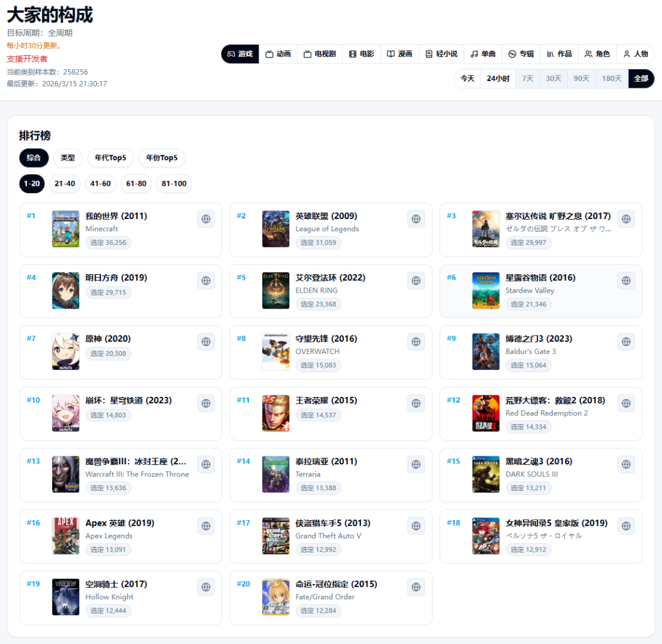Viewport: 662px width, 644px height.
Task: Click the Red Dead Redemption 2 cover image
Action: point(486,413)
